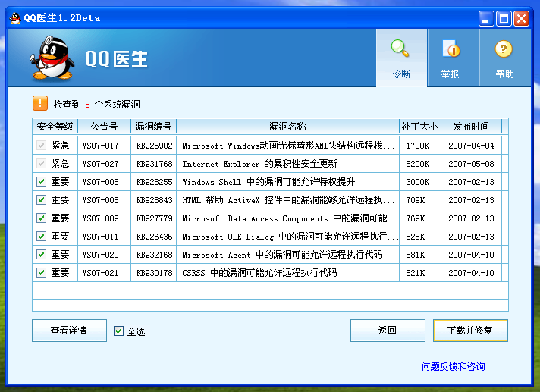Select the KB932168 cell
This screenshot has width=540, height=392.
(x=154, y=255)
